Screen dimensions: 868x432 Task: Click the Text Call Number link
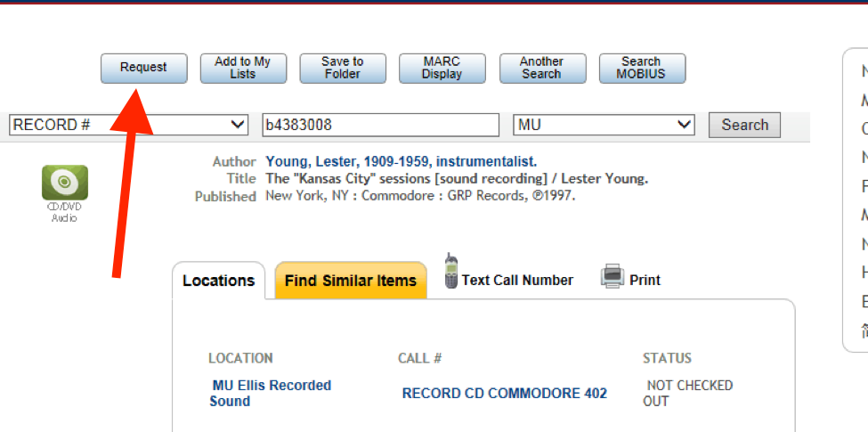(517, 280)
